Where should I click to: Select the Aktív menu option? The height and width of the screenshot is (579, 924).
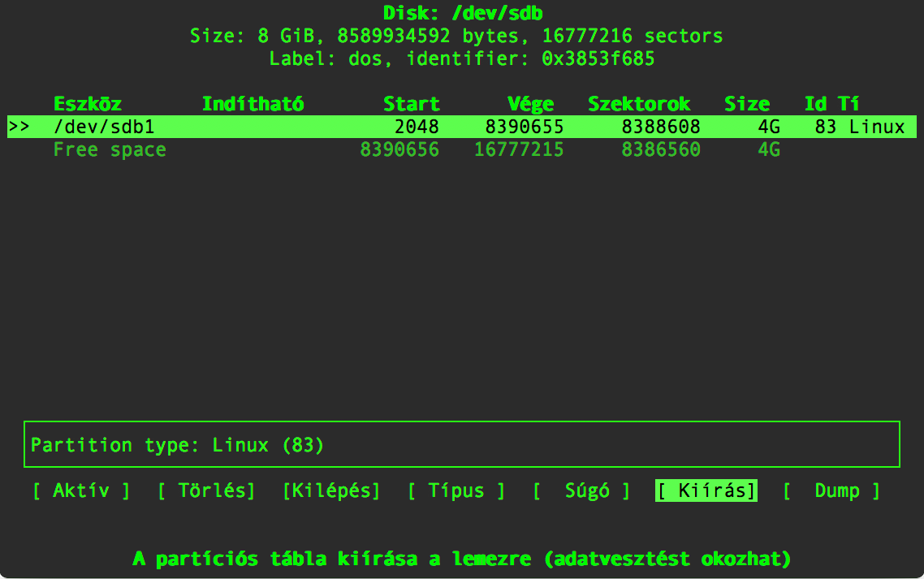point(81,490)
